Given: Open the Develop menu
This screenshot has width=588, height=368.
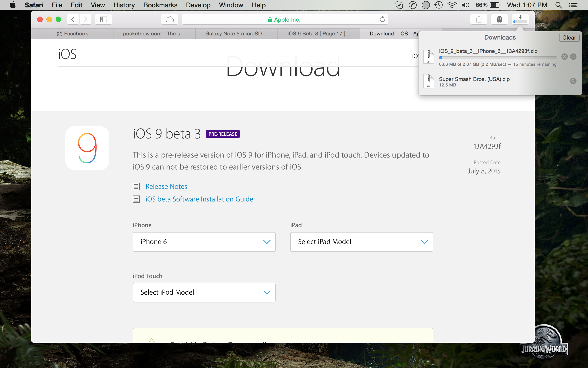Looking at the screenshot, I should pos(198,5).
